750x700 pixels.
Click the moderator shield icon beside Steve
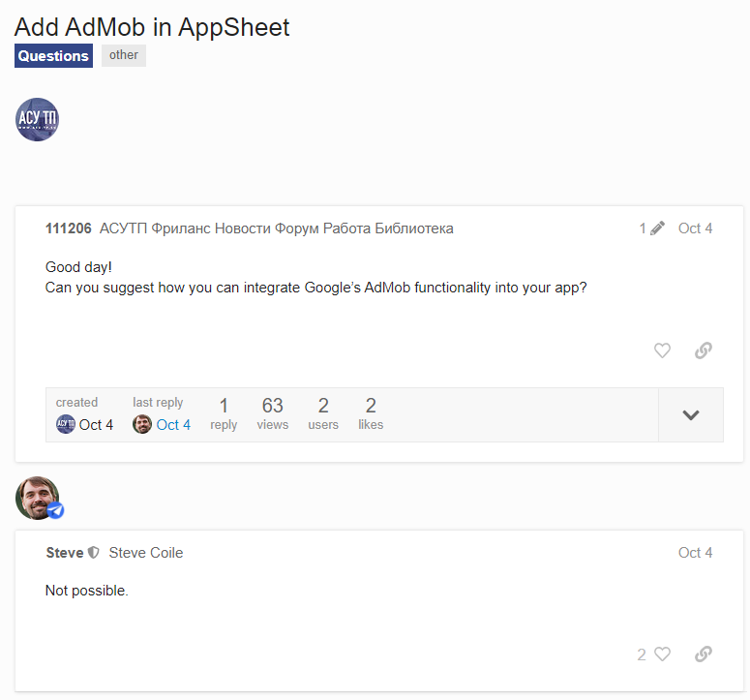pyautogui.click(x=94, y=553)
